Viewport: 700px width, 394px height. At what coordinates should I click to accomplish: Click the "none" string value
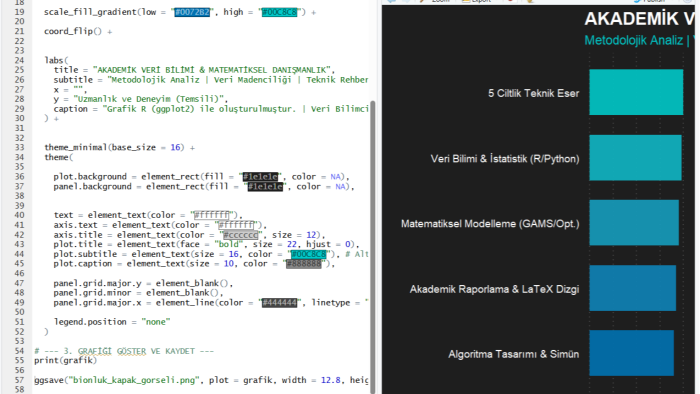(156, 322)
